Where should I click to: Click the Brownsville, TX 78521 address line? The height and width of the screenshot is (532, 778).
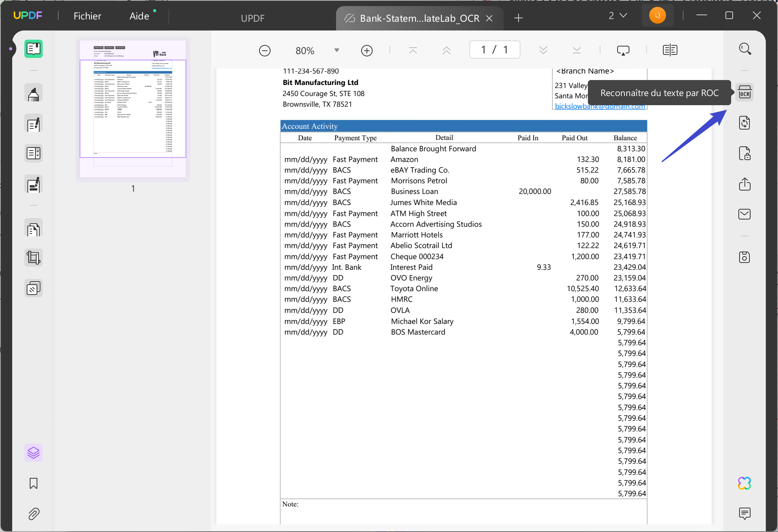[x=317, y=104]
